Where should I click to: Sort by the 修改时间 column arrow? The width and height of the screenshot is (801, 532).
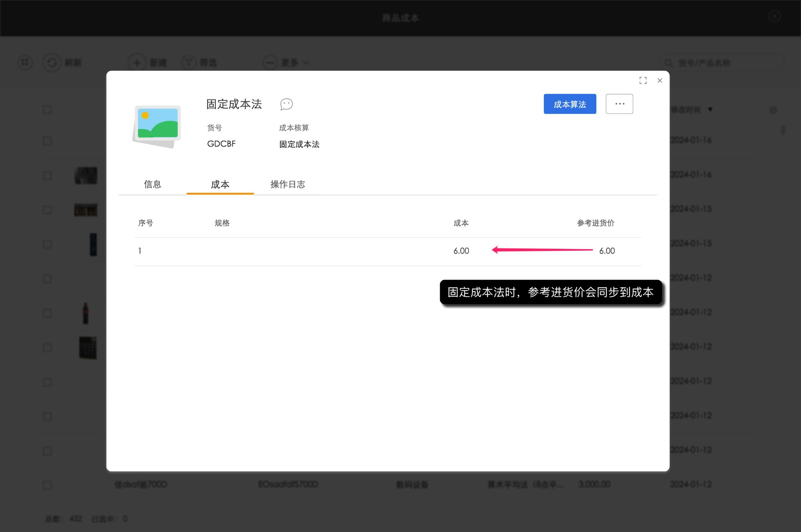tap(710, 109)
